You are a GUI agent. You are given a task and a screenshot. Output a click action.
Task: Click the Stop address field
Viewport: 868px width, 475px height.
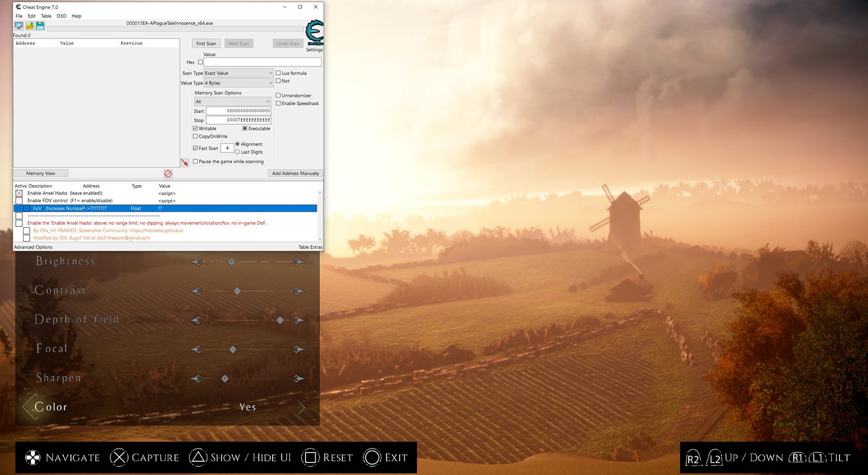click(x=239, y=120)
